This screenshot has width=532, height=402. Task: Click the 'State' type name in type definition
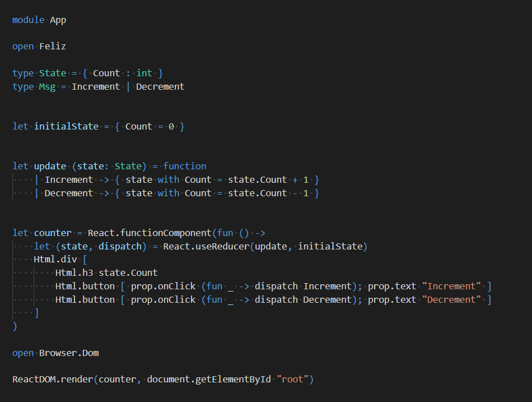point(53,73)
